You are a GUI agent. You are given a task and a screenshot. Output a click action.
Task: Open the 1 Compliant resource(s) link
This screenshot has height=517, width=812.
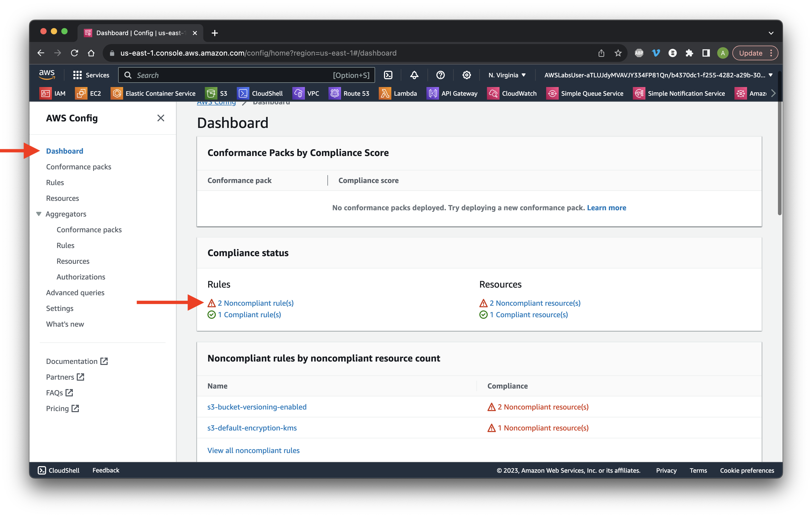click(528, 315)
